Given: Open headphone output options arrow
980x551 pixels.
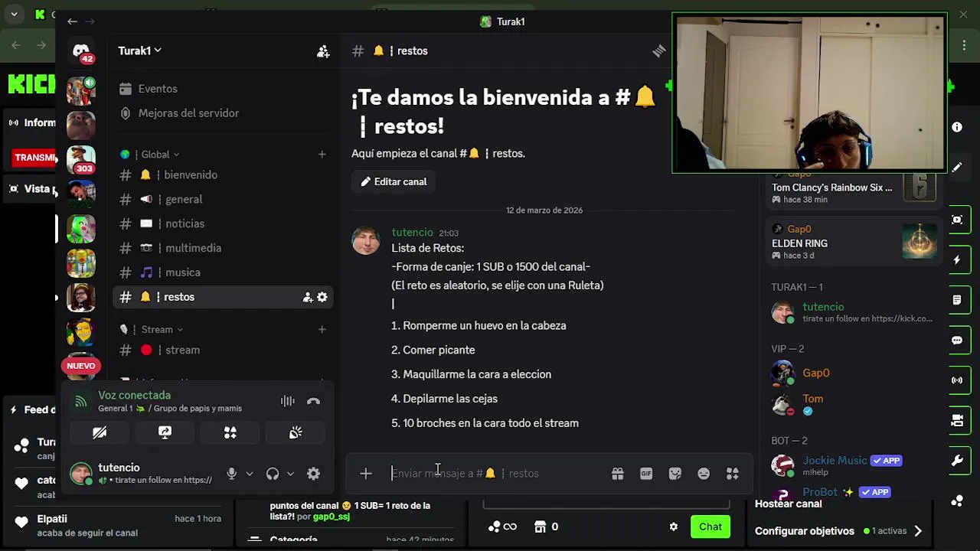Looking at the screenshot, I should (290, 474).
